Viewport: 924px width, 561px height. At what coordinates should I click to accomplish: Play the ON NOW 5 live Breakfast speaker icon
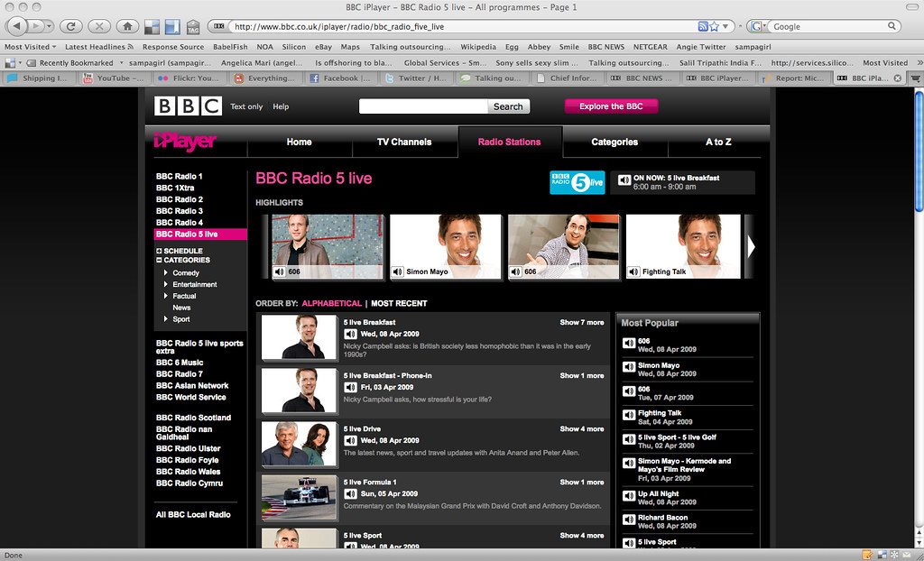coord(624,180)
